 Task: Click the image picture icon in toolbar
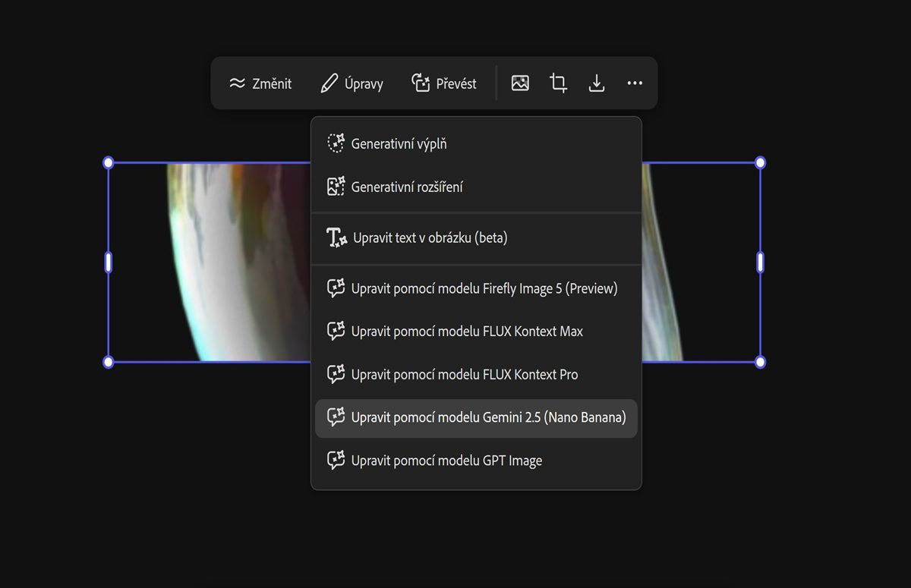tap(520, 83)
